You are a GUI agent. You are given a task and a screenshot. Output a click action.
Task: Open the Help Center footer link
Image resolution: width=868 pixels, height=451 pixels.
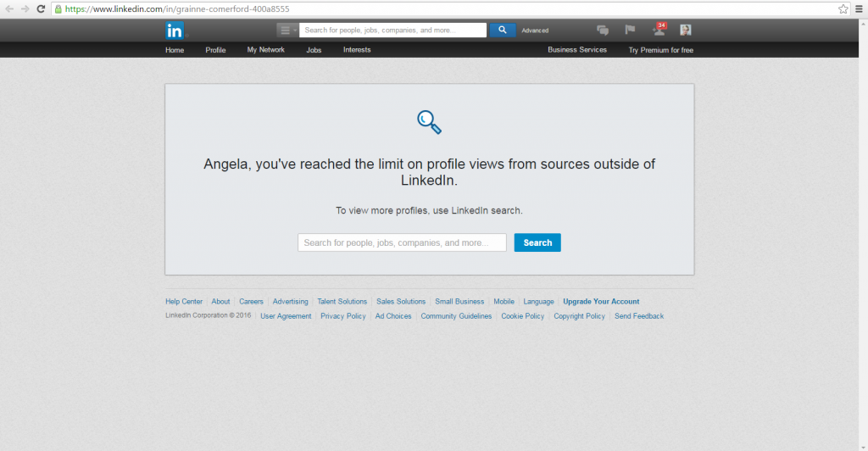pyautogui.click(x=184, y=302)
